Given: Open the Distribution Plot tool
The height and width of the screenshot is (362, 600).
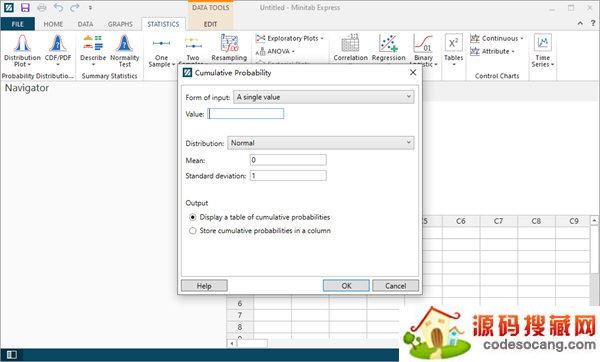Looking at the screenshot, I should pyautogui.click(x=22, y=51).
